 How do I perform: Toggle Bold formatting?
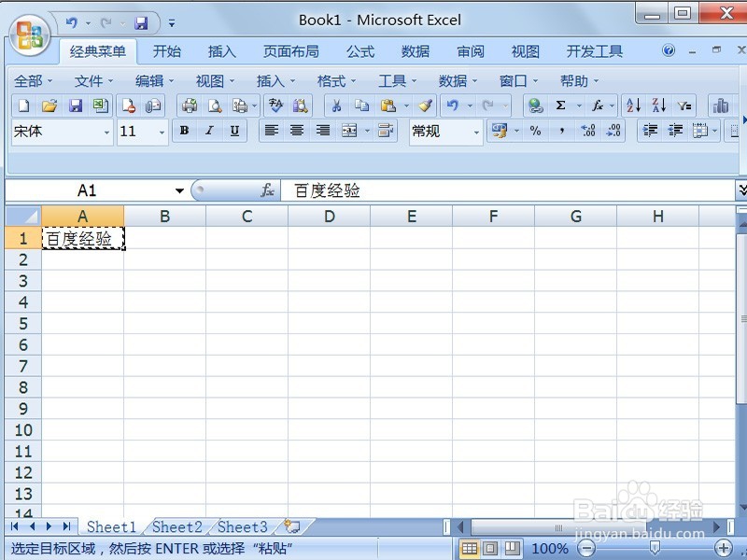[x=184, y=131]
